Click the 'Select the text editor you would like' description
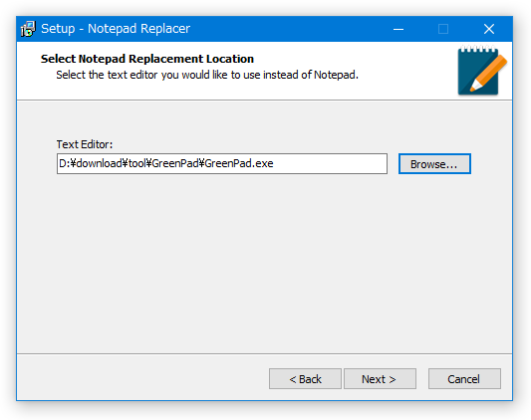 tap(207, 75)
